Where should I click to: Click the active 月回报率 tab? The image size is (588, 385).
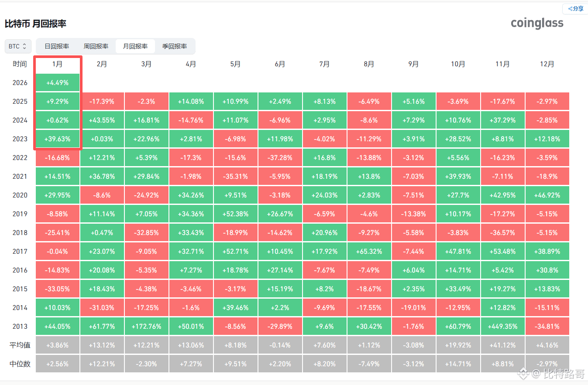(x=135, y=46)
